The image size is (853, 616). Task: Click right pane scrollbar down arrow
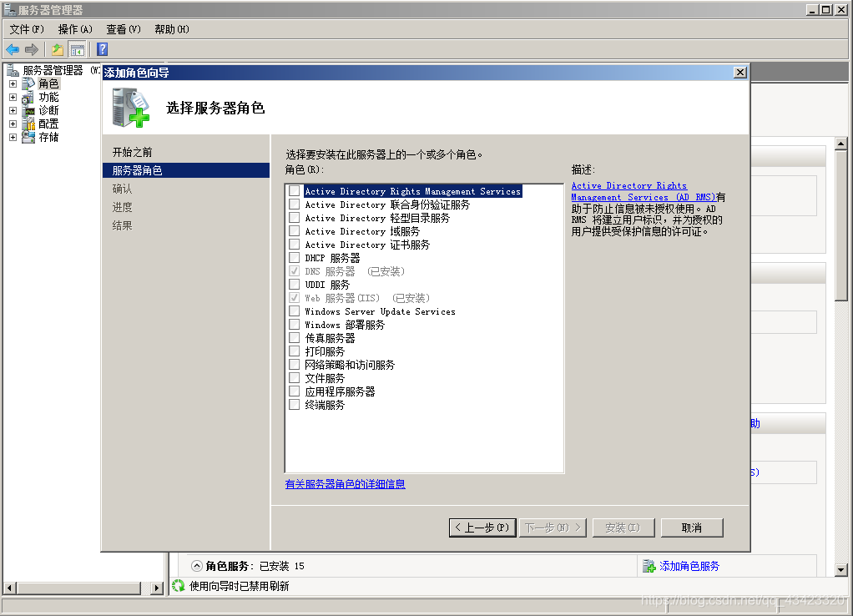click(841, 570)
